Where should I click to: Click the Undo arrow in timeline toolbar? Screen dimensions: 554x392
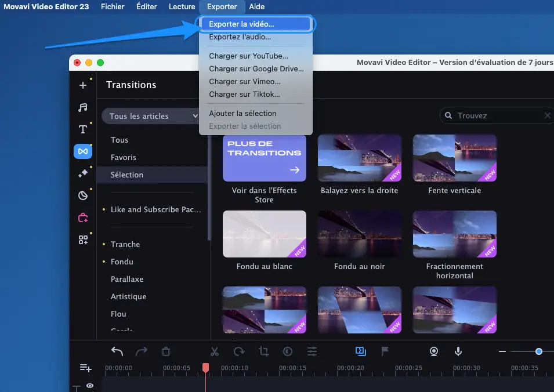pos(117,351)
